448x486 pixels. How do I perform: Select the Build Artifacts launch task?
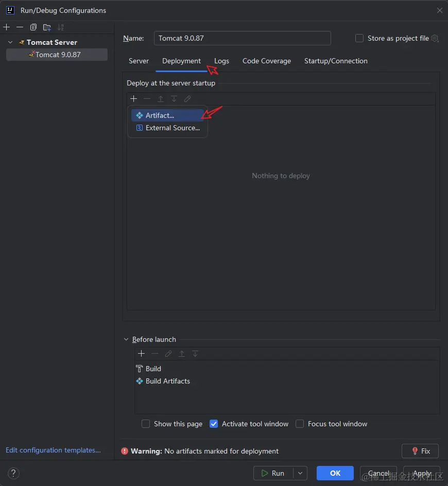click(x=163, y=381)
